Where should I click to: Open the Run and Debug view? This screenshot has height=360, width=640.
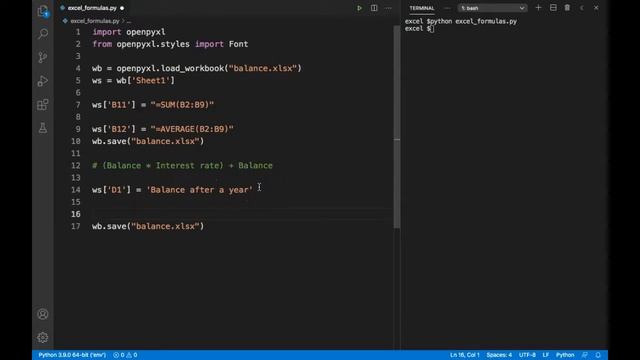pos(43,81)
